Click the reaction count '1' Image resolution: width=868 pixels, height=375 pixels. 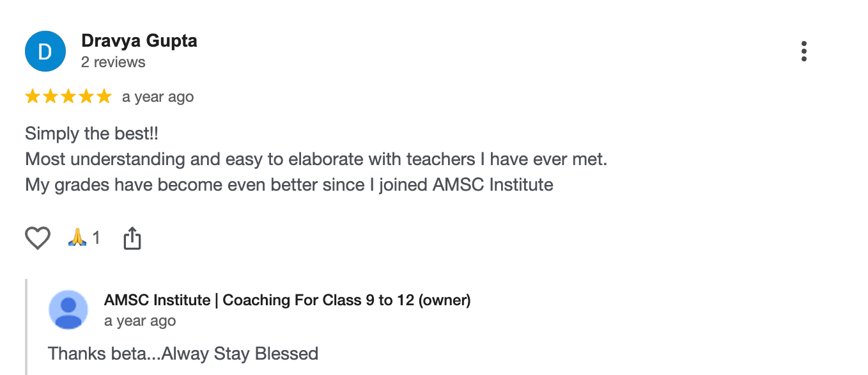click(97, 238)
